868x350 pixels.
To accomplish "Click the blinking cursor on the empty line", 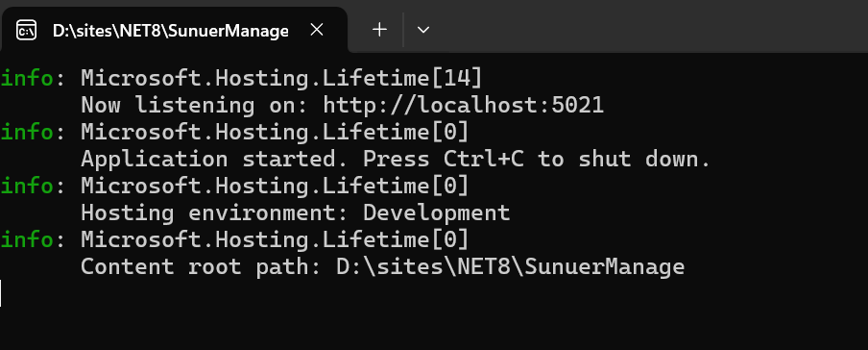I will click(x=1, y=294).
